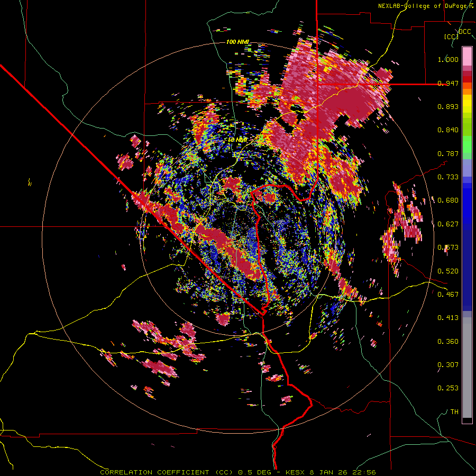Click the "[CC]" legend header label
476x476 pixels.
pyautogui.click(x=451, y=36)
